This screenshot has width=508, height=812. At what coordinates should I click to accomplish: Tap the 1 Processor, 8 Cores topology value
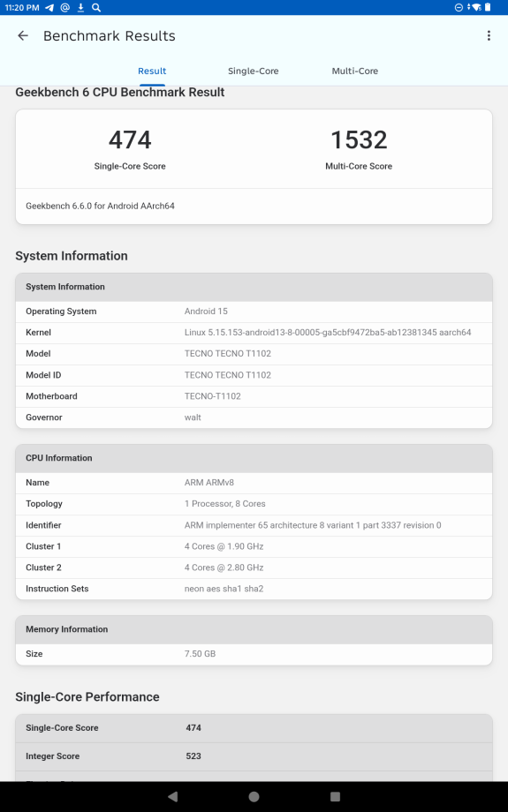coord(225,504)
